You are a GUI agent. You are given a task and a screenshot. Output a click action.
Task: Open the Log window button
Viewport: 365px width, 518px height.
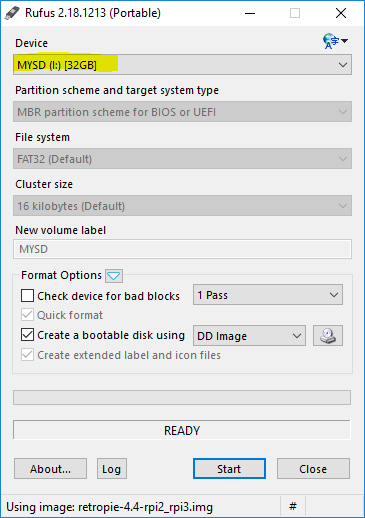(x=112, y=469)
